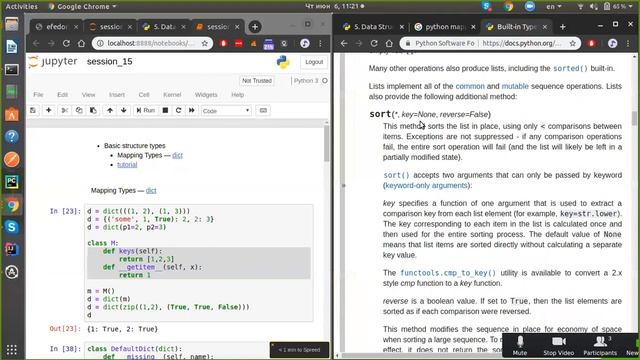Click the Jupyter notebook vertical scrollbar
The height and width of the screenshot is (360, 640).
[x=326, y=143]
